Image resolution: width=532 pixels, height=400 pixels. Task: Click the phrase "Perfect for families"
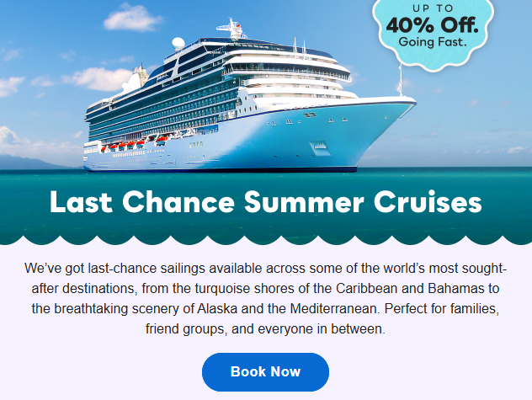(x=445, y=309)
